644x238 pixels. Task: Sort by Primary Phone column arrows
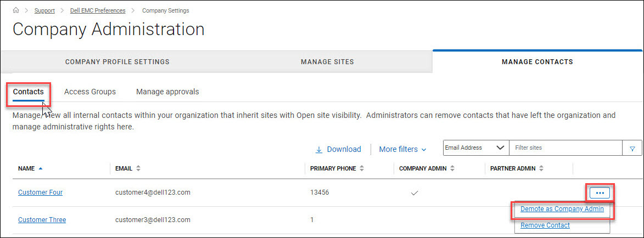tap(362, 168)
